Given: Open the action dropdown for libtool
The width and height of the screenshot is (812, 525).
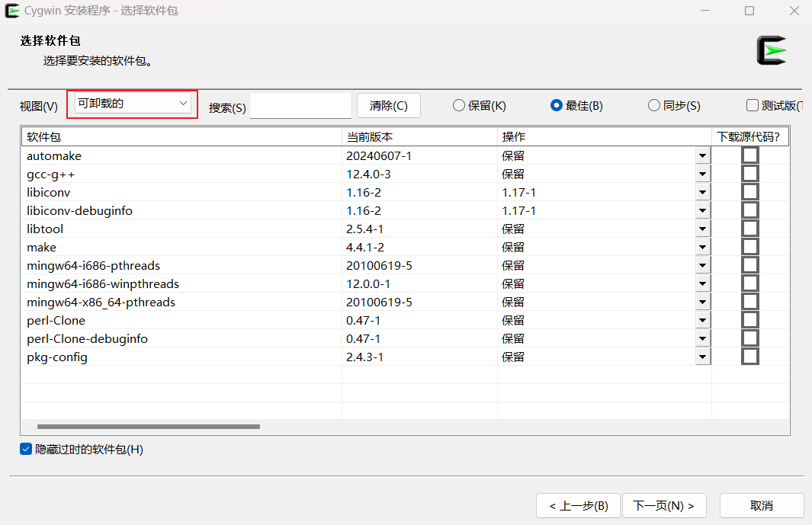Looking at the screenshot, I should (x=703, y=229).
